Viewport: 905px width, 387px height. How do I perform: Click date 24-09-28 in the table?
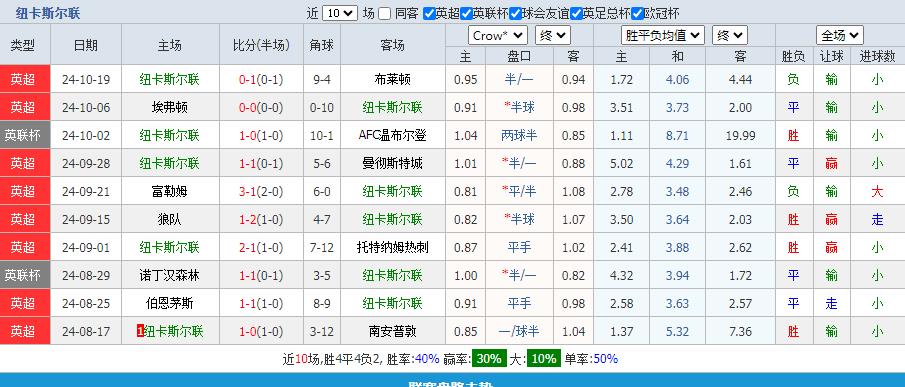(x=85, y=163)
